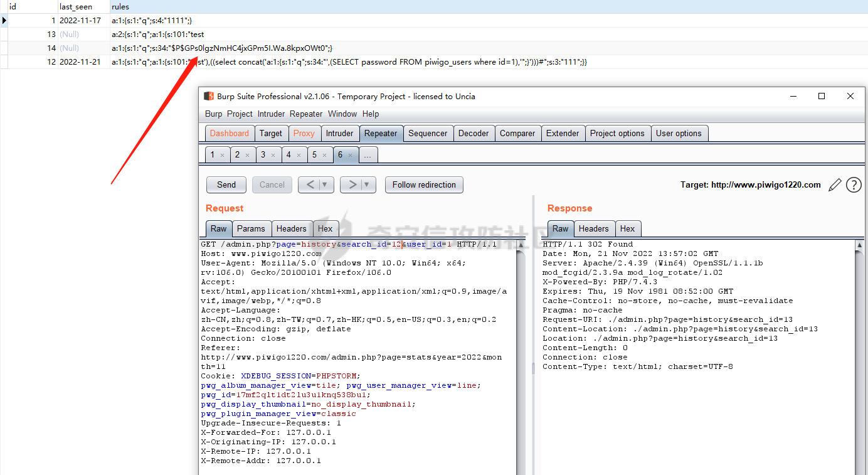Open the Window menu
Screen dimensions: 868x475
342,114
